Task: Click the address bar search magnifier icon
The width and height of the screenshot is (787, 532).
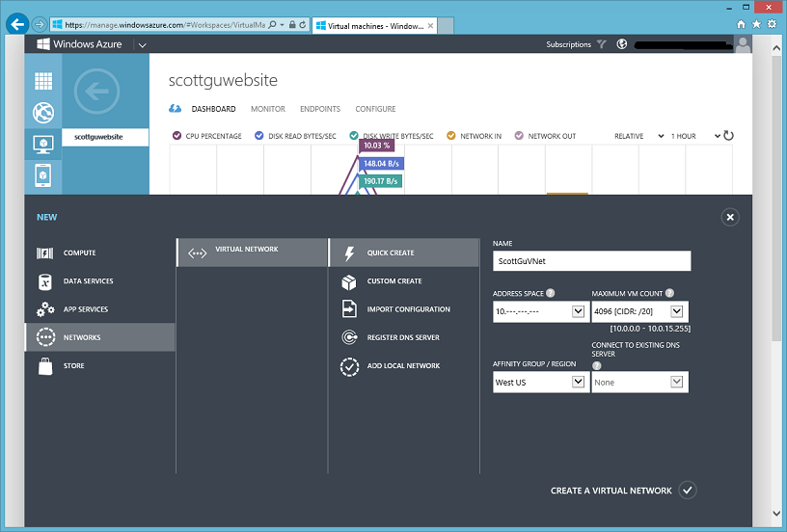Action: [272, 24]
